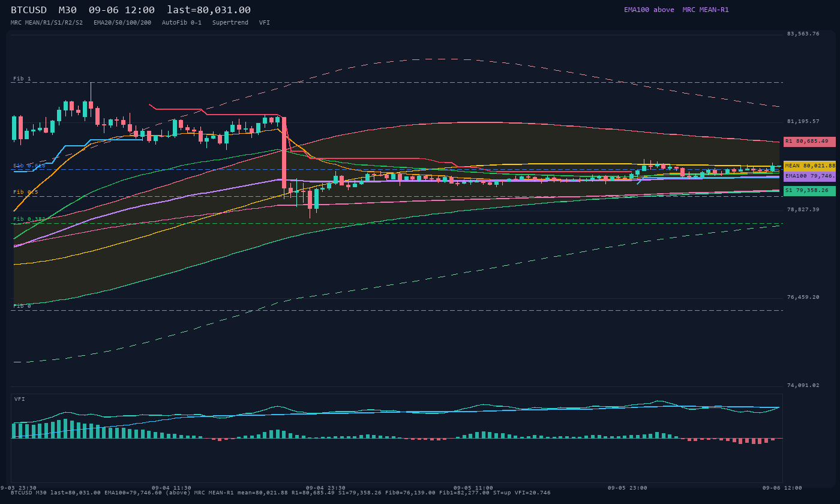Viewport: 840px width, 504px height.
Task: Click the 'EMA100 above' status at top right
Action: point(649,10)
